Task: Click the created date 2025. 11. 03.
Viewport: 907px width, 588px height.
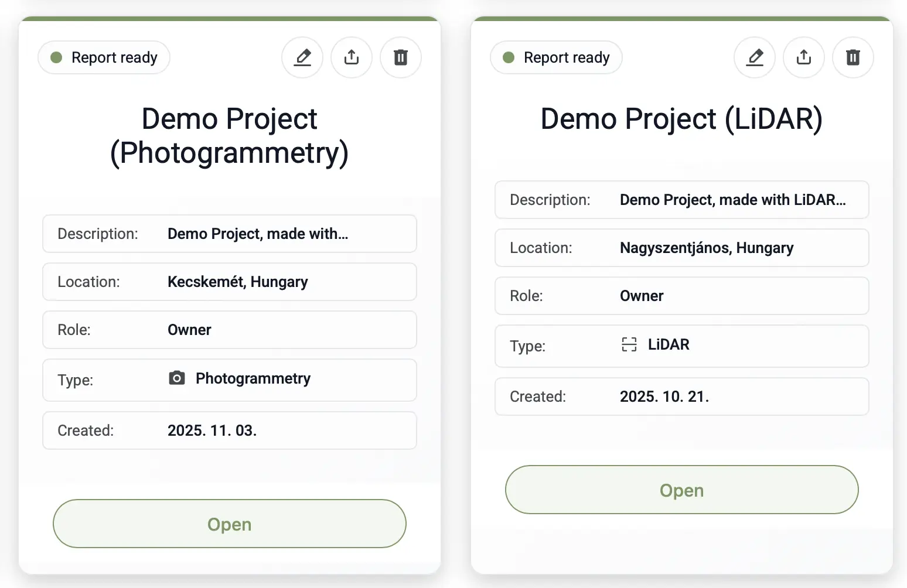Action: 212,430
